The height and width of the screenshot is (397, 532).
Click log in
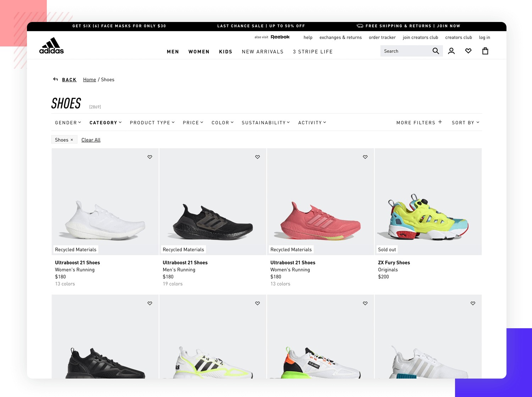point(484,37)
